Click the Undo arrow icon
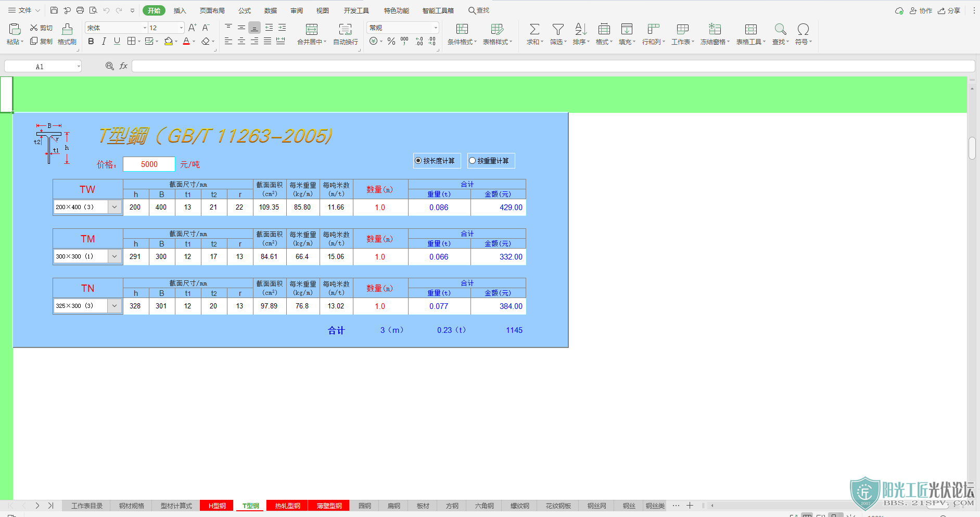This screenshot has height=517, width=980. 106,10
